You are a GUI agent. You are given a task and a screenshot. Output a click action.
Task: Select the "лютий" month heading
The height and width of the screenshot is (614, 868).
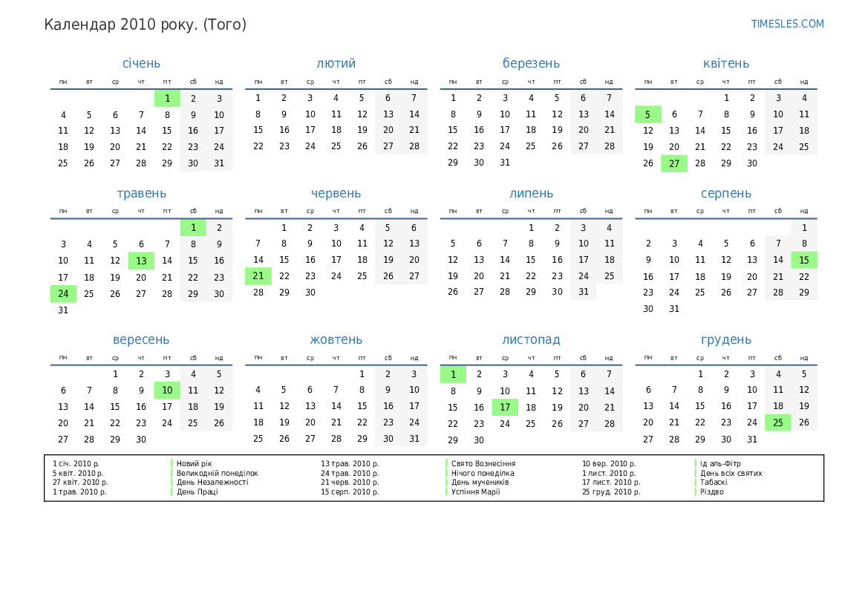[336, 64]
